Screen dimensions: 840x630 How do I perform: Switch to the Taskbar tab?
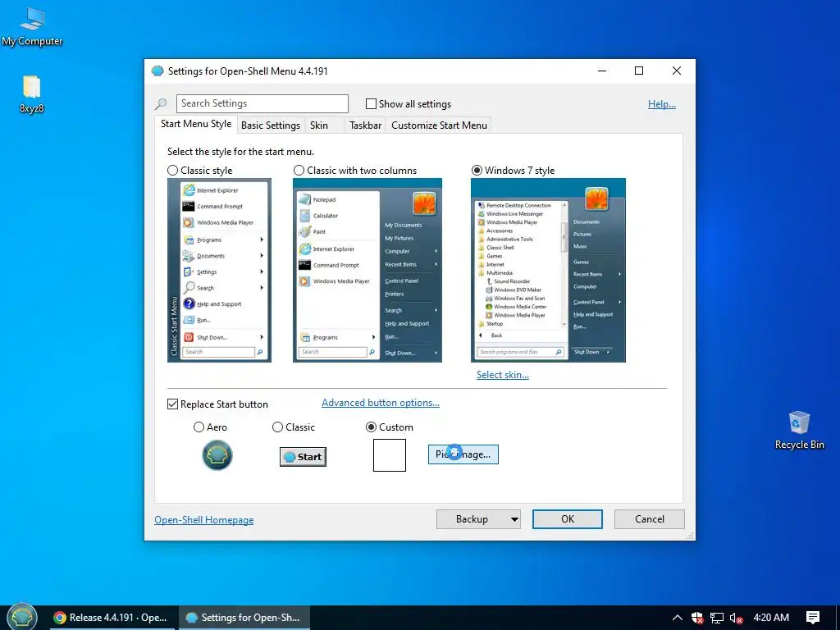[x=365, y=126]
